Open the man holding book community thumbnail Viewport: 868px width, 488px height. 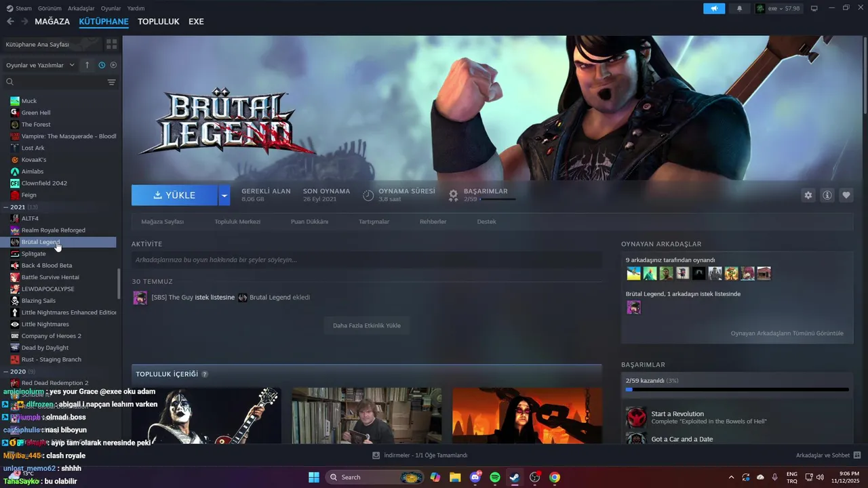tap(367, 415)
